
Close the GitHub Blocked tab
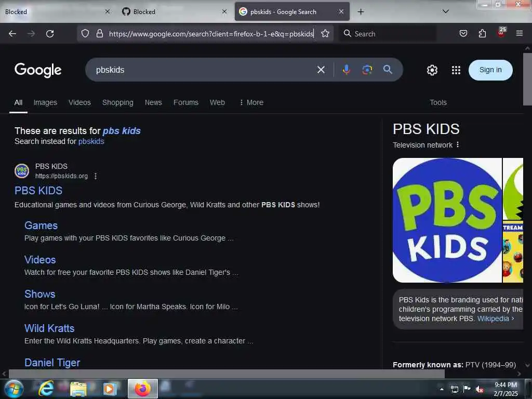pyautogui.click(x=224, y=11)
